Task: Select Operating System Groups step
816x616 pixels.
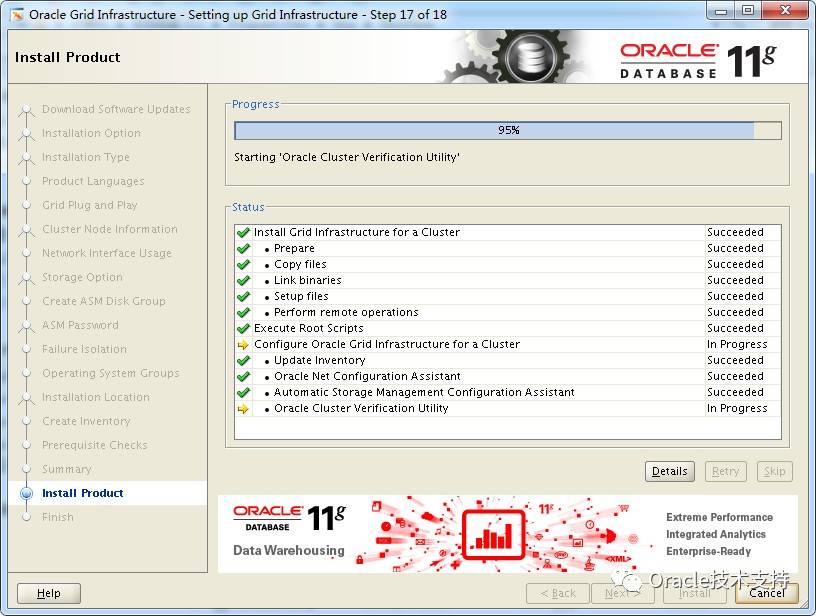Action: [111, 373]
